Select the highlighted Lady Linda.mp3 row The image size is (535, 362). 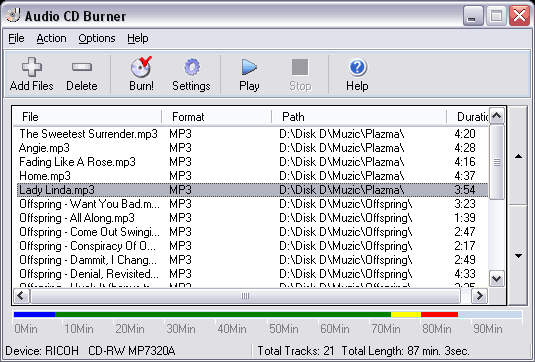tap(252, 190)
